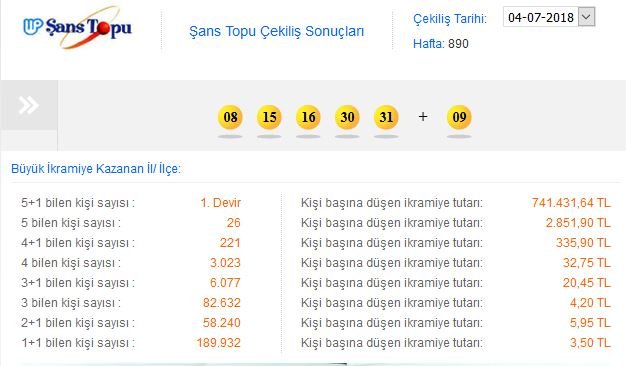Click the Şans Topu logo

(x=77, y=27)
